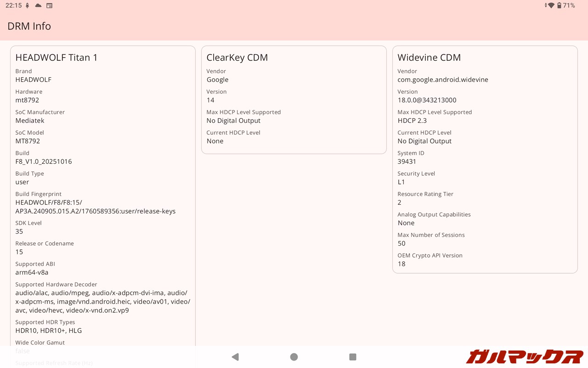The height and width of the screenshot is (368, 588).
Task: Tap the Security Level L1 value
Action: (x=401, y=182)
